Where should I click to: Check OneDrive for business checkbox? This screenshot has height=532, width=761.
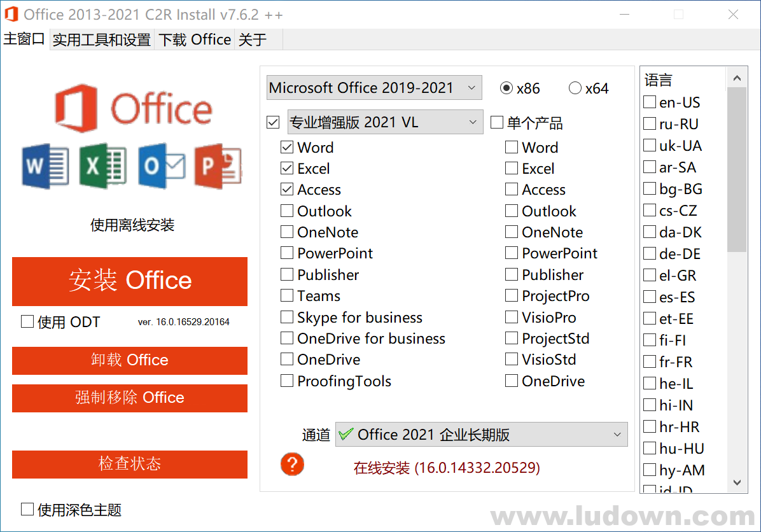coord(287,338)
